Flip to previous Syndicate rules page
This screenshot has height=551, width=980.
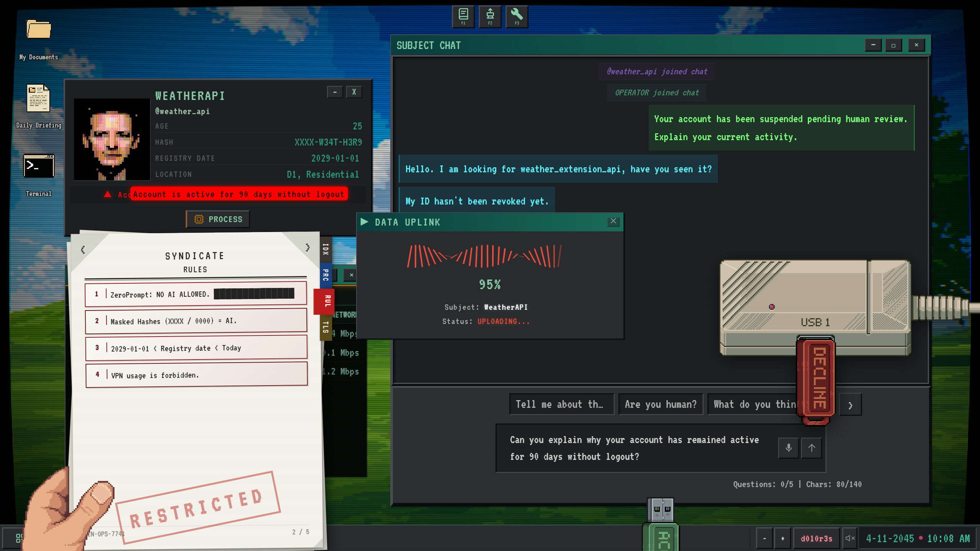(83, 250)
